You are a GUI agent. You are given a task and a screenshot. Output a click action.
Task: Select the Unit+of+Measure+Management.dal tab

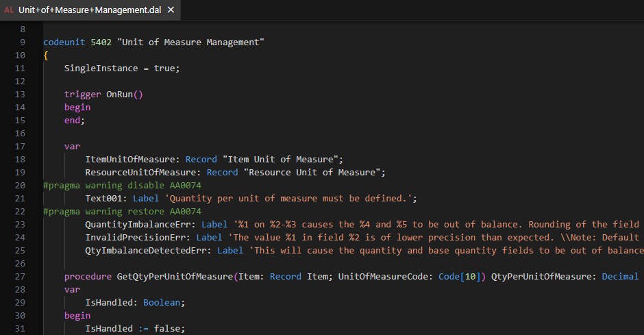[x=90, y=10]
